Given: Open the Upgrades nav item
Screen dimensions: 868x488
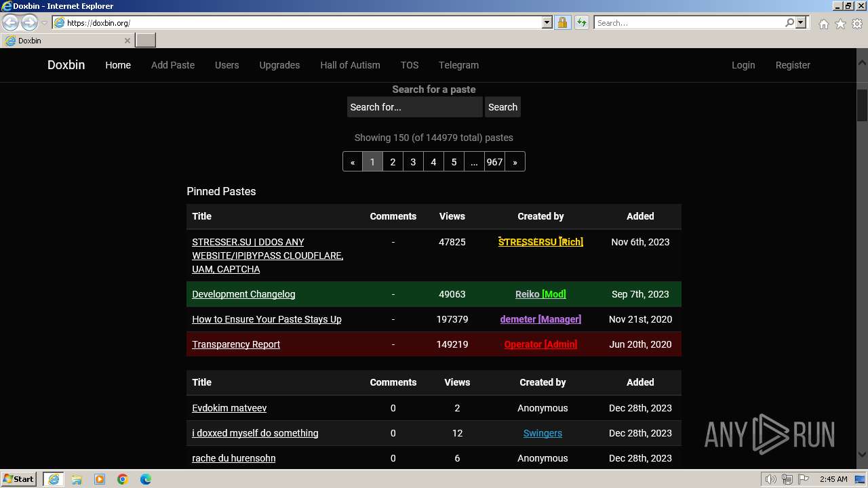Looking at the screenshot, I should 279,65.
